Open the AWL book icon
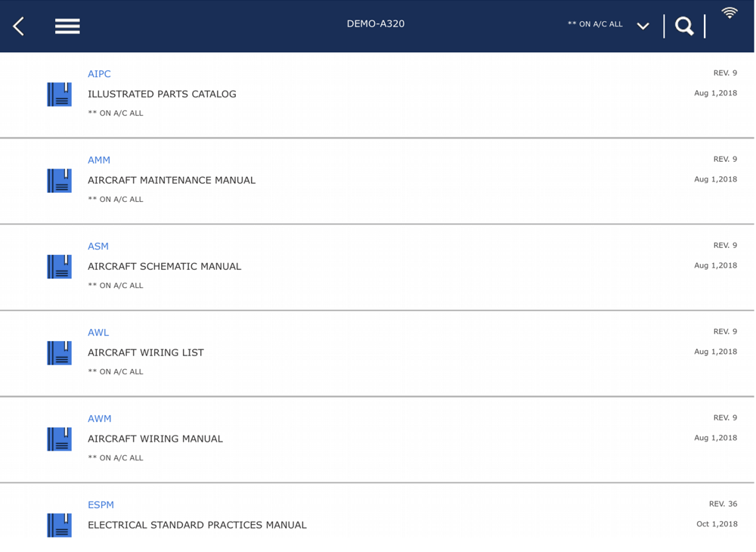This screenshot has width=756, height=552. (x=59, y=353)
